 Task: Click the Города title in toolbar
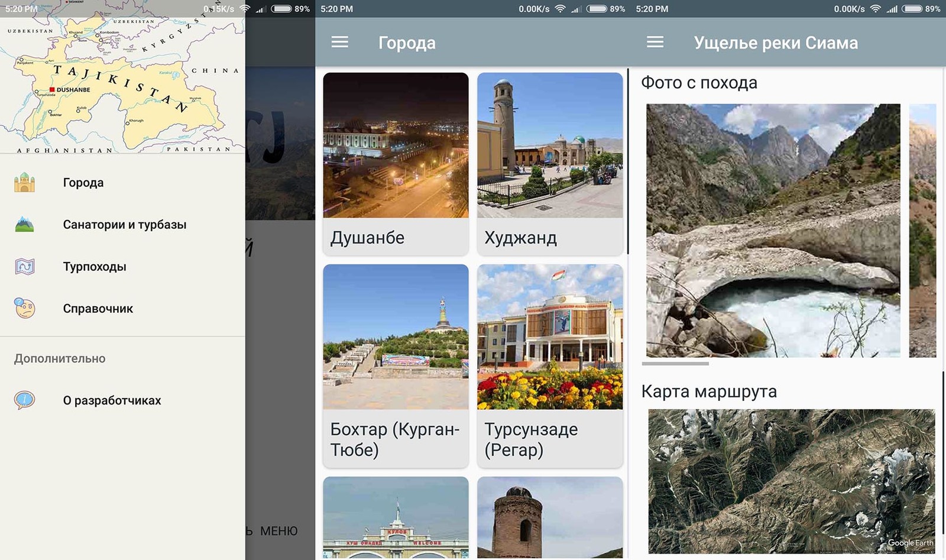tap(407, 43)
